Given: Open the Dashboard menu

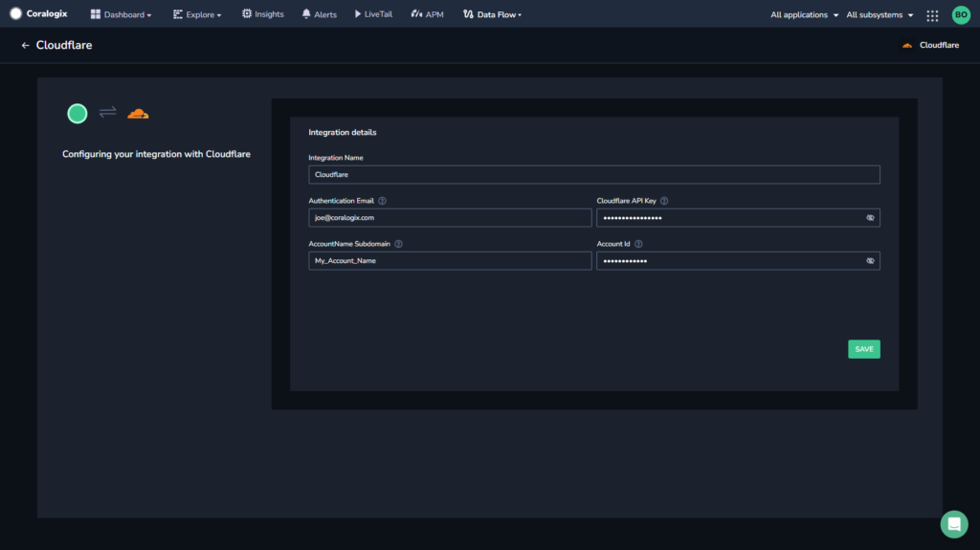Looking at the screenshot, I should click(121, 14).
